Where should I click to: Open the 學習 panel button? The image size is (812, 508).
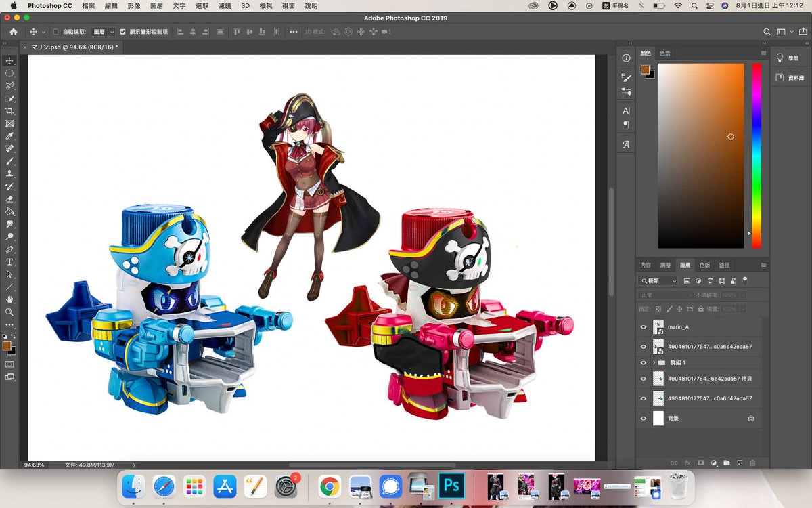click(x=791, y=58)
